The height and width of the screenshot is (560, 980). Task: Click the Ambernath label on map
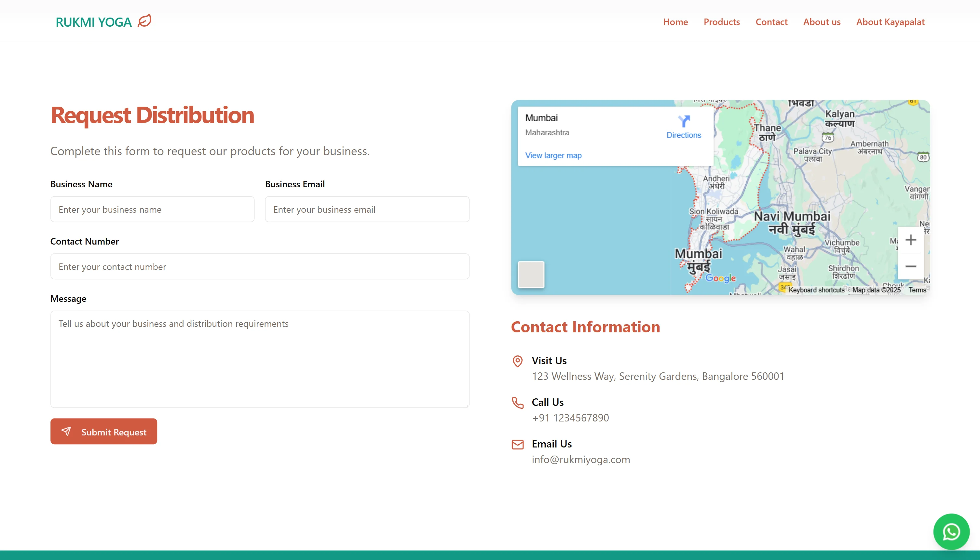870,147
